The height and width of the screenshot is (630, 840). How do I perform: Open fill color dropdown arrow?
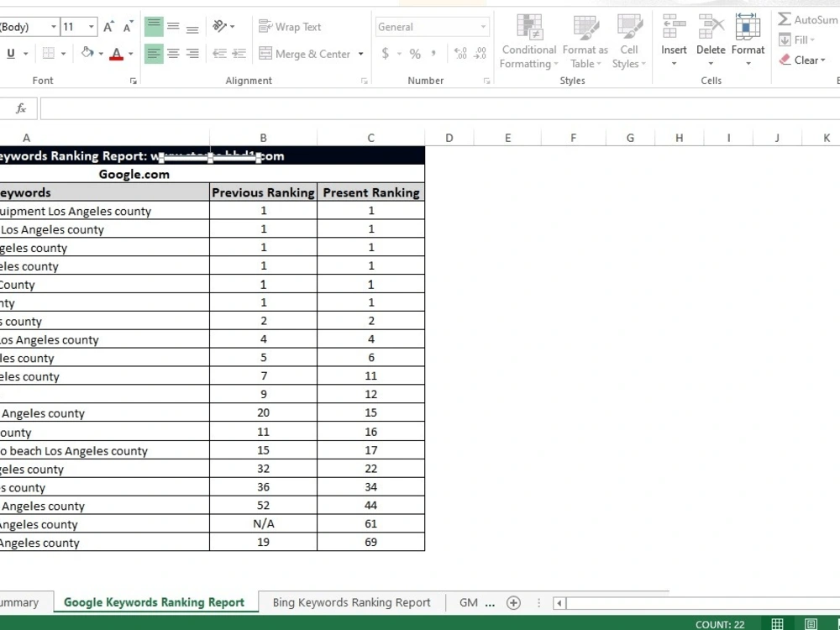101,54
